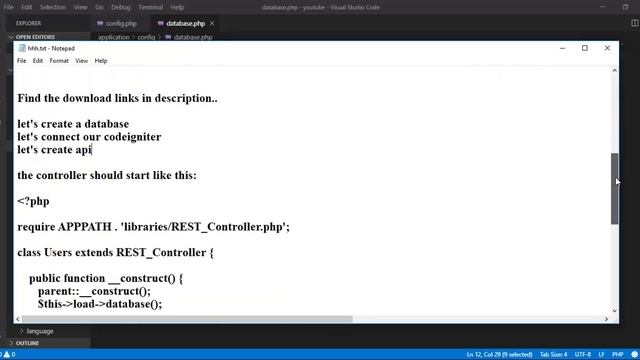The height and width of the screenshot is (360, 640).
Task: Click the require APPPATH line
Action: [153, 227]
